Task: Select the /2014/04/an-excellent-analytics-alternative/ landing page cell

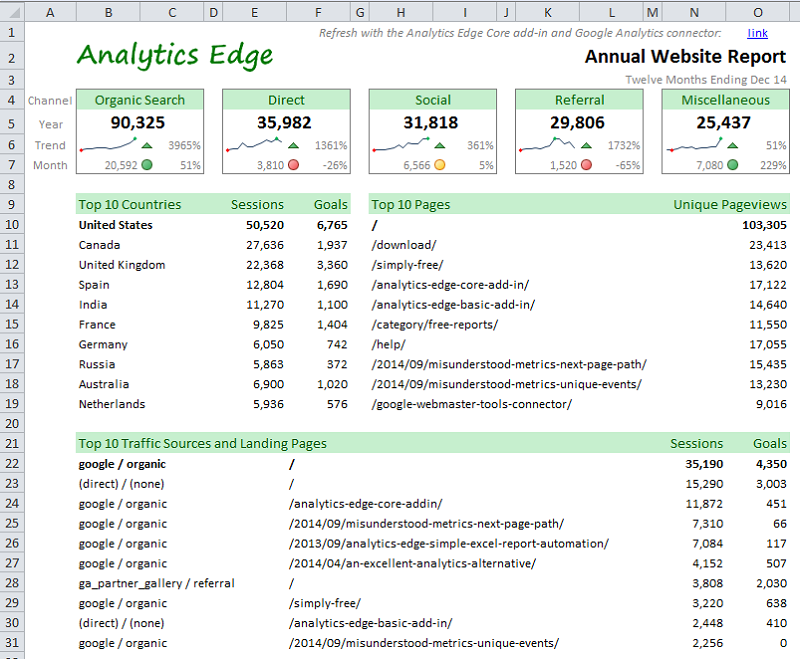Action: click(412, 563)
